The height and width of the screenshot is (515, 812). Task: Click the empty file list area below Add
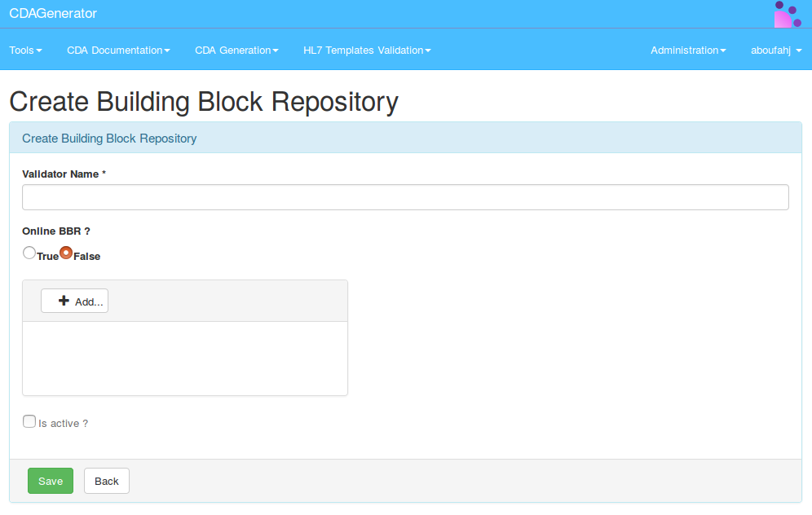click(185, 359)
